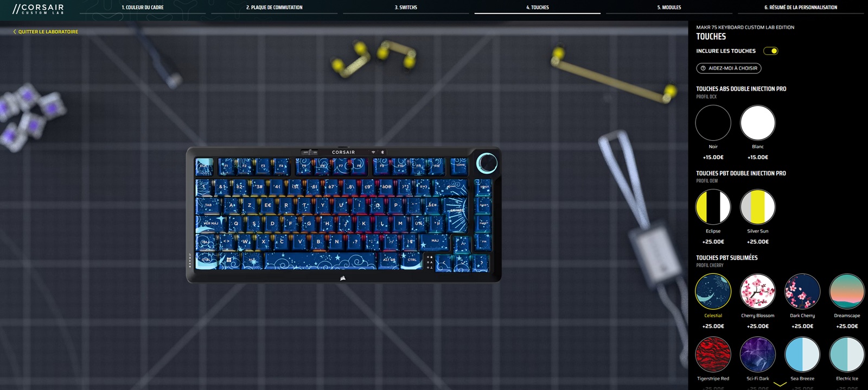Image resolution: width=868 pixels, height=390 pixels.
Task: Click the Profil Cherry label
Action: pyautogui.click(x=710, y=266)
